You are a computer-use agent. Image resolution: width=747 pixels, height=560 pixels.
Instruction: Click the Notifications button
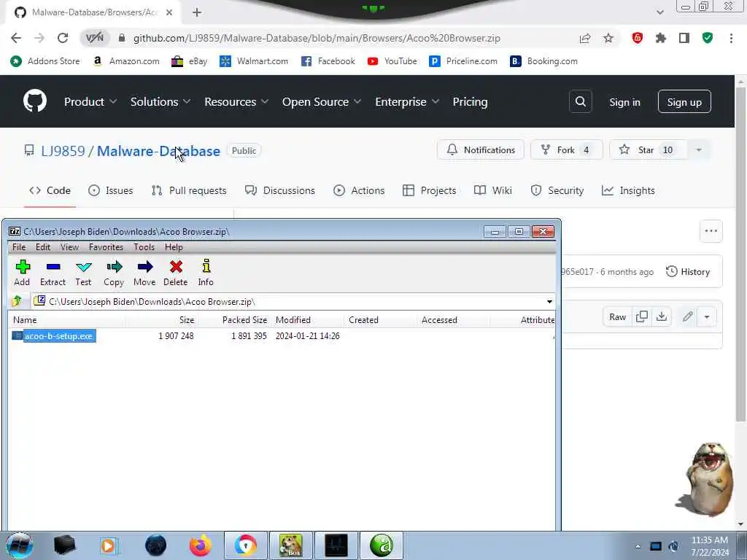point(481,150)
